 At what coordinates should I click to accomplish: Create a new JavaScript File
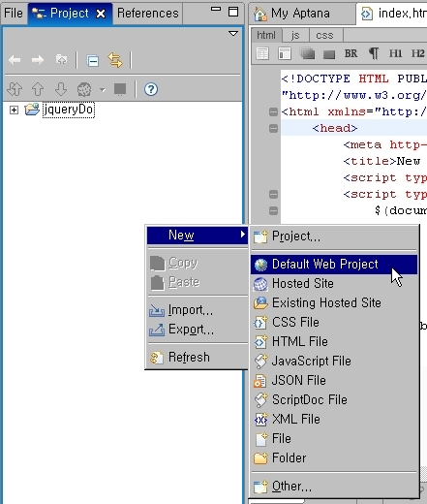click(334, 362)
